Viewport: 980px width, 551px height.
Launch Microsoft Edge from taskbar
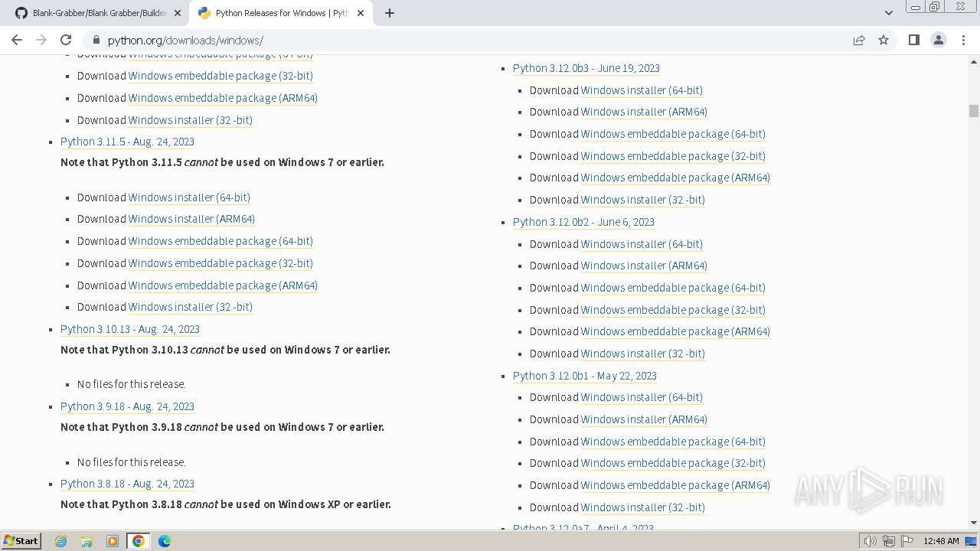tap(165, 541)
